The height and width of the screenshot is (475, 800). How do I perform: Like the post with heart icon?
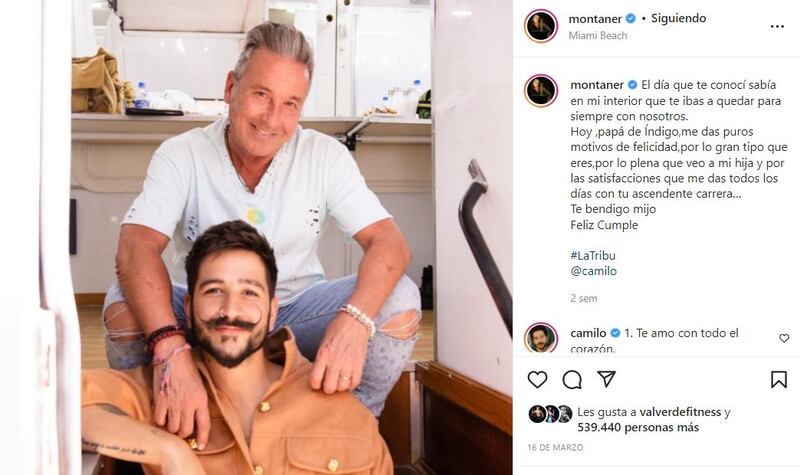pyautogui.click(x=537, y=380)
